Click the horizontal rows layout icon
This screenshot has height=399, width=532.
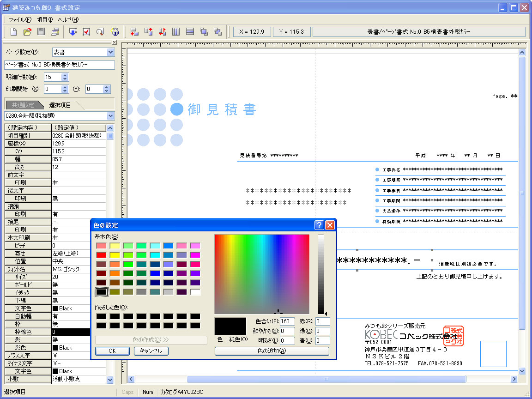click(190, 32)
